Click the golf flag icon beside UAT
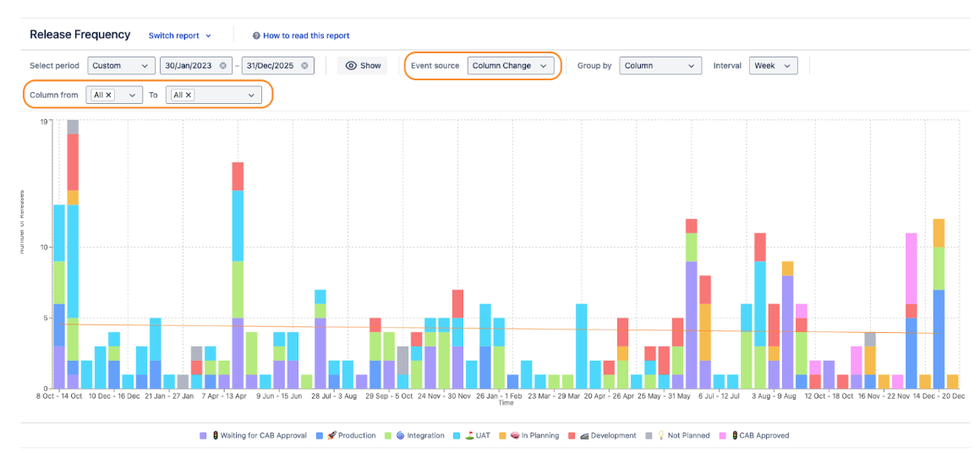The image size is (980, 474). (x=468, y=435)
